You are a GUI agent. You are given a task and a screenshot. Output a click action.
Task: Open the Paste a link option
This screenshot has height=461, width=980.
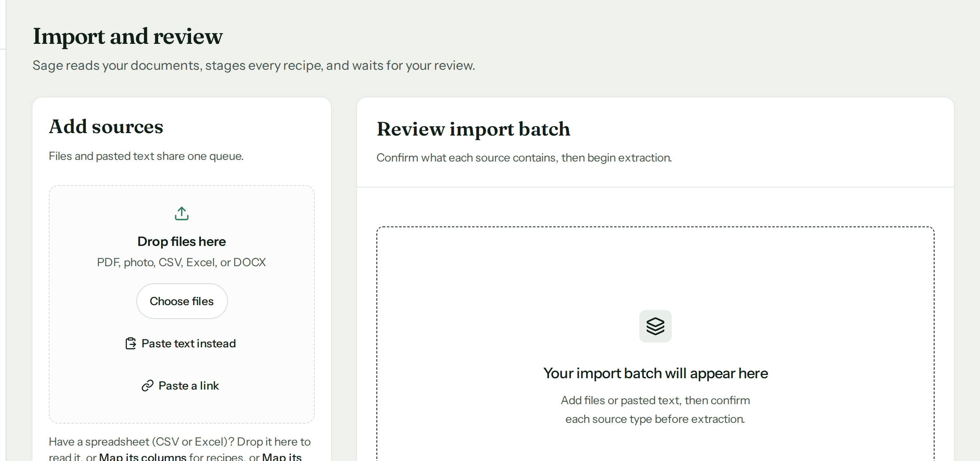point(181,386)
